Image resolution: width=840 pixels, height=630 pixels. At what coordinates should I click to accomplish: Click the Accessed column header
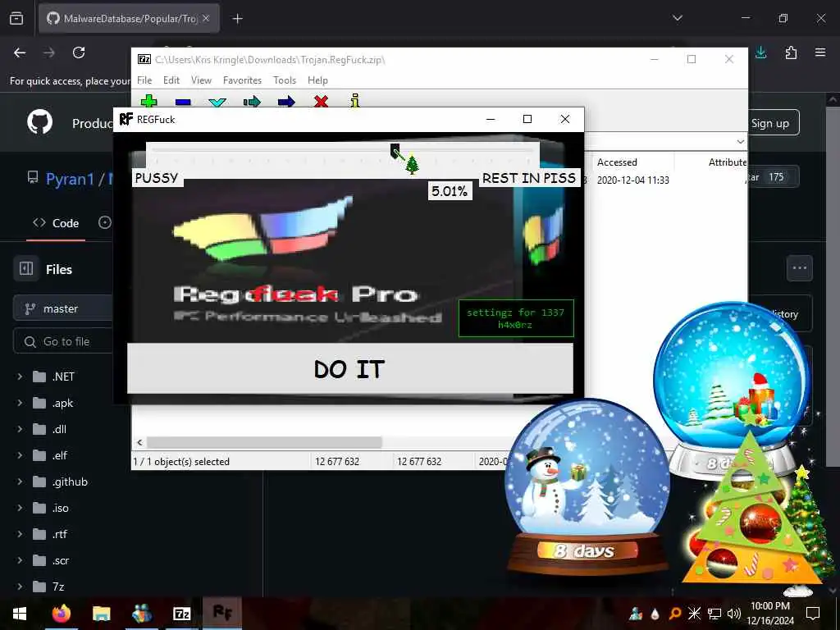coord(617,162)
